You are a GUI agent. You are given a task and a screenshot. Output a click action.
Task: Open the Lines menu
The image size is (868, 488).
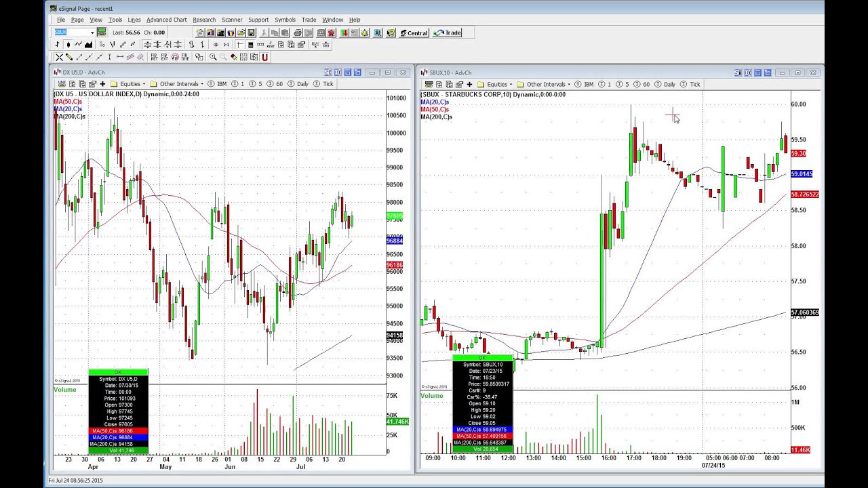(x=134, y=20)
